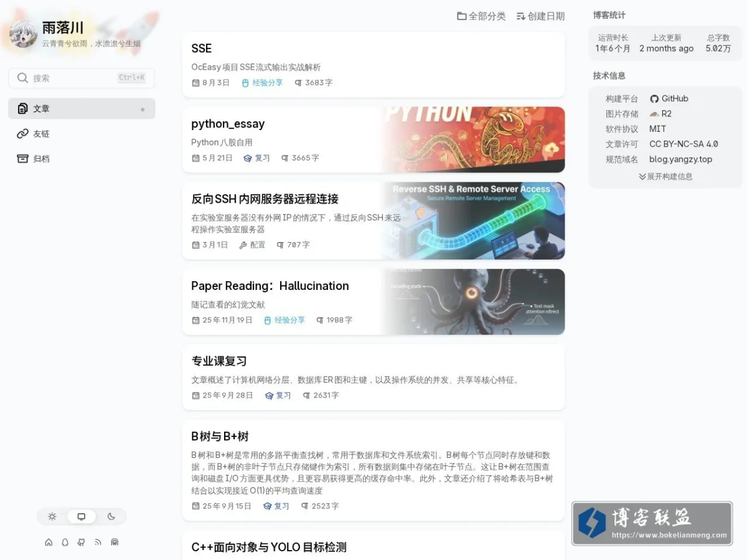Open the train (travelling) icon link

[115, 542]
